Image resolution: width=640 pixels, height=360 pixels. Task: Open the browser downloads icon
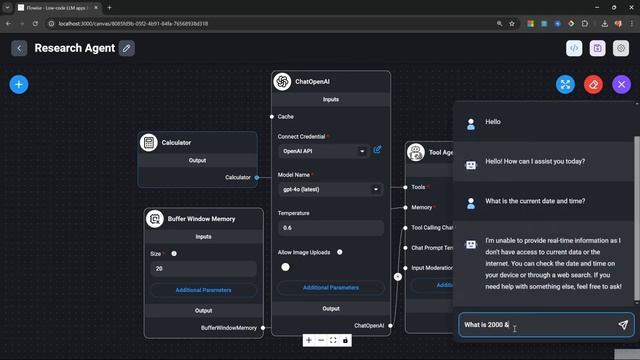(x=604, y=24)
